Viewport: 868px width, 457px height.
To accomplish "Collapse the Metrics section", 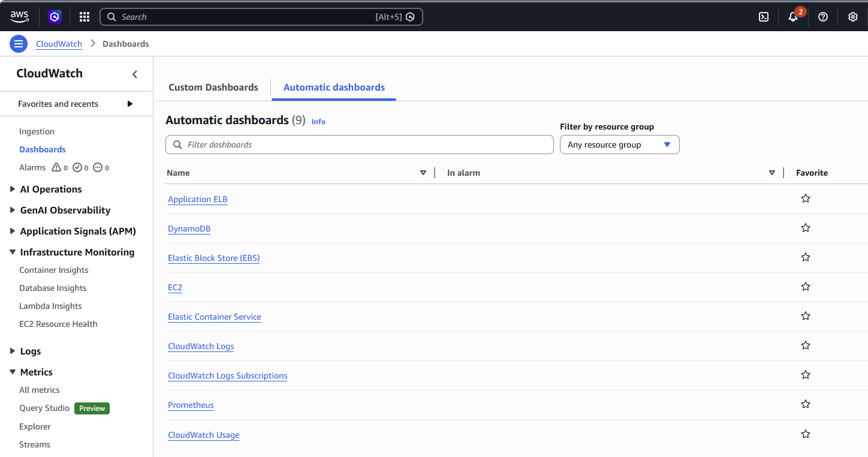I will pyautogui.click(x=13, y=372).
